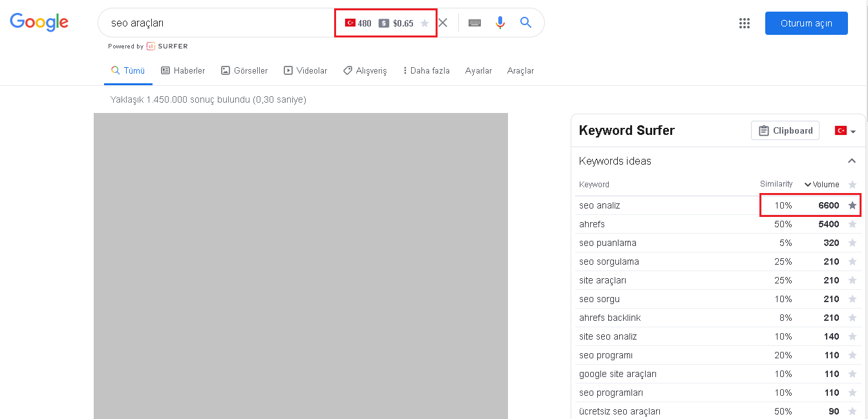
Task: Switch to Görseller tab
Action: [x=244, y=70]
